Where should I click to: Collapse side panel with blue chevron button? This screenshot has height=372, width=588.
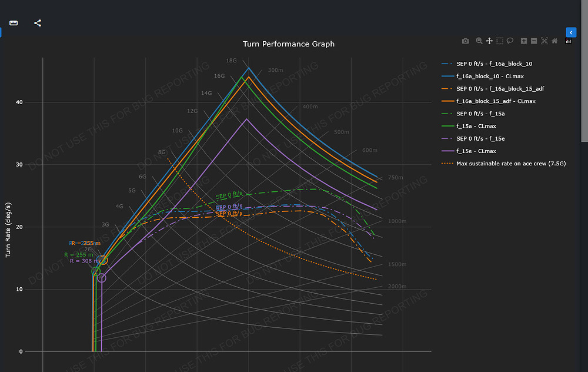coord(571,32)
